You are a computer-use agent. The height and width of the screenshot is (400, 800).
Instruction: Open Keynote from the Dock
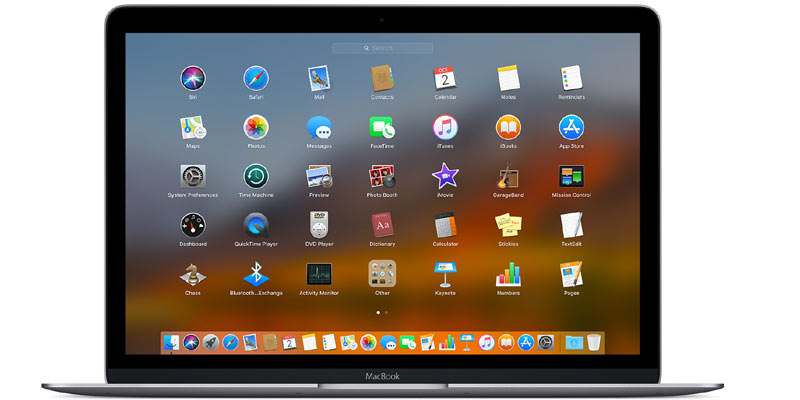click(x=466, y=342)
